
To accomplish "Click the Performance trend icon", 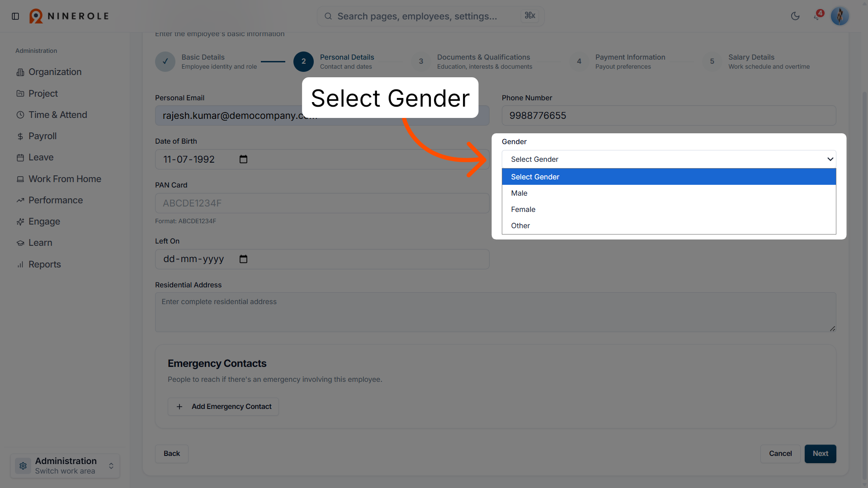I will point(20,201).
